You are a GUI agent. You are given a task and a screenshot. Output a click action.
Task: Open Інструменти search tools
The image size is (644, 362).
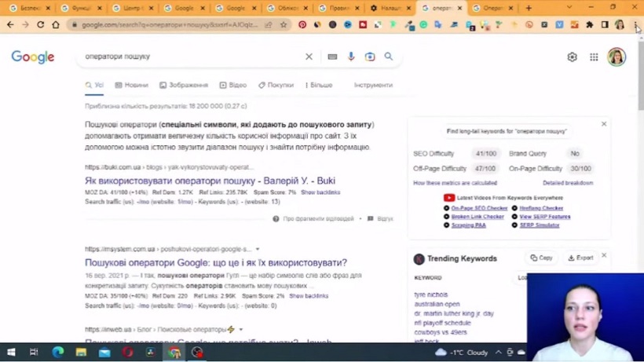pyautogui.click(x=373, y=85)
